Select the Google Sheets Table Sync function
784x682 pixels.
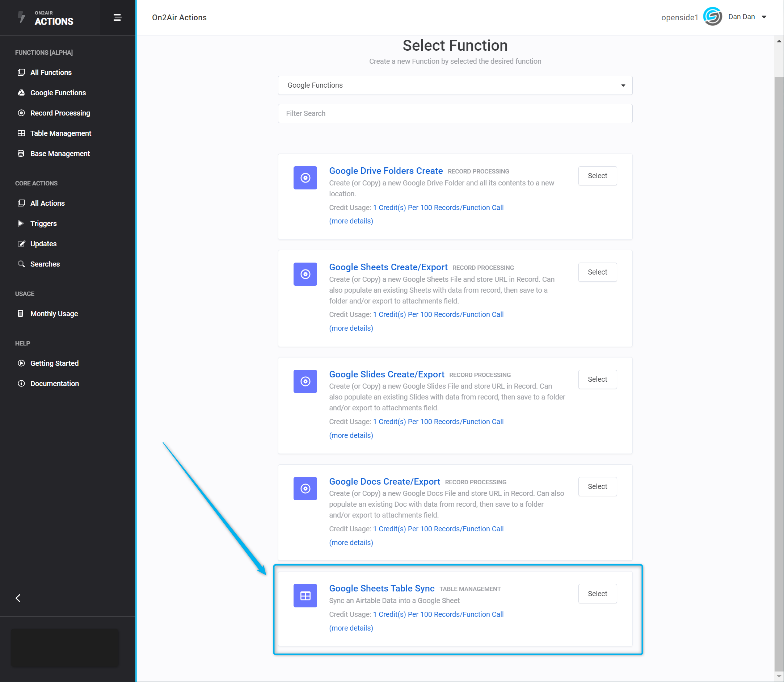(x=597, y=593)
